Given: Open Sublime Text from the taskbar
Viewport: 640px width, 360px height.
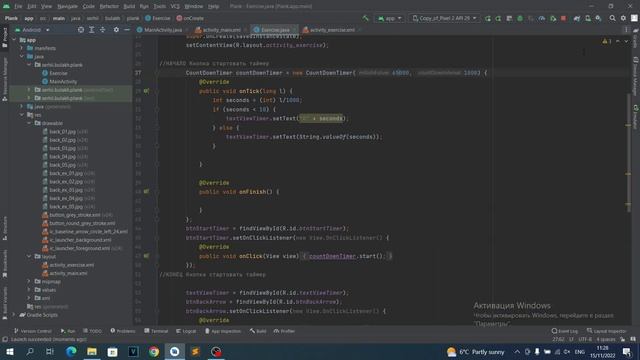Looking at the screenshot, I should (x=195, y=351).
